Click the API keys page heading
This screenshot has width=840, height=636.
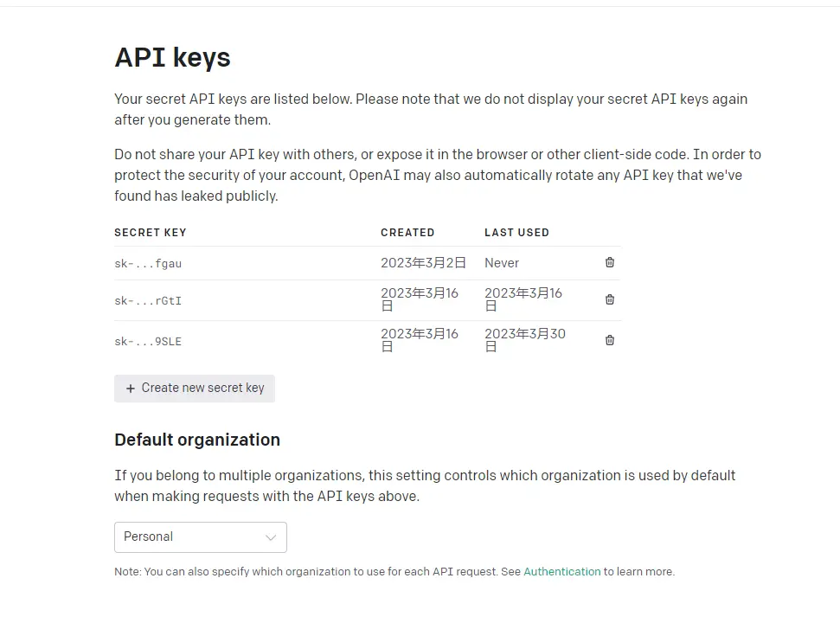coord(172,58)
